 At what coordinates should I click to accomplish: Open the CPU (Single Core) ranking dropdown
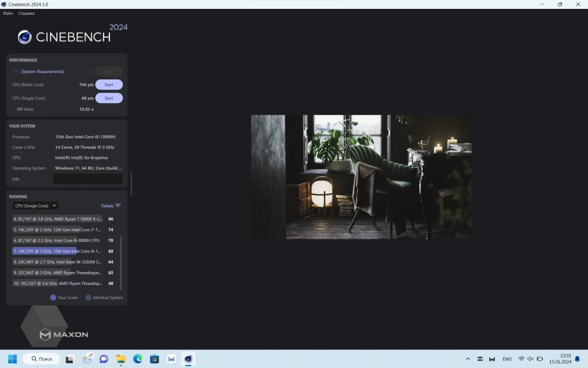pyautogui.click(x=35, y=206)
